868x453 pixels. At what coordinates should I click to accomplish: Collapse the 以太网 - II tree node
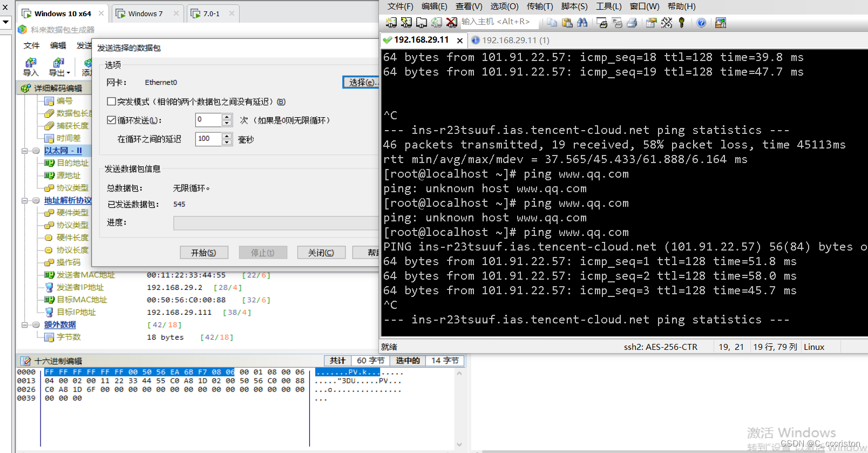pos(24,151)
